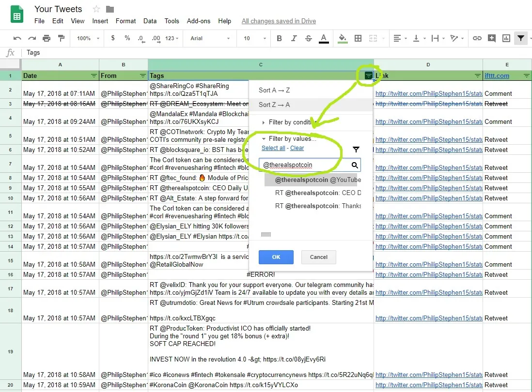This screenshot has height=392, width=532.
Task: Toggle the filter toolbar button
Action: point(521,38)
